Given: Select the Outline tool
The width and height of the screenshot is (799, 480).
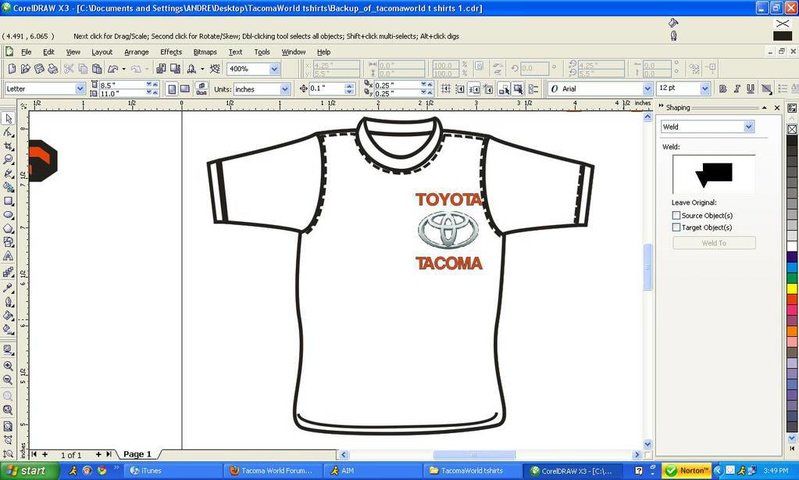Looking at the screenshot, I should tap(8, 302).
